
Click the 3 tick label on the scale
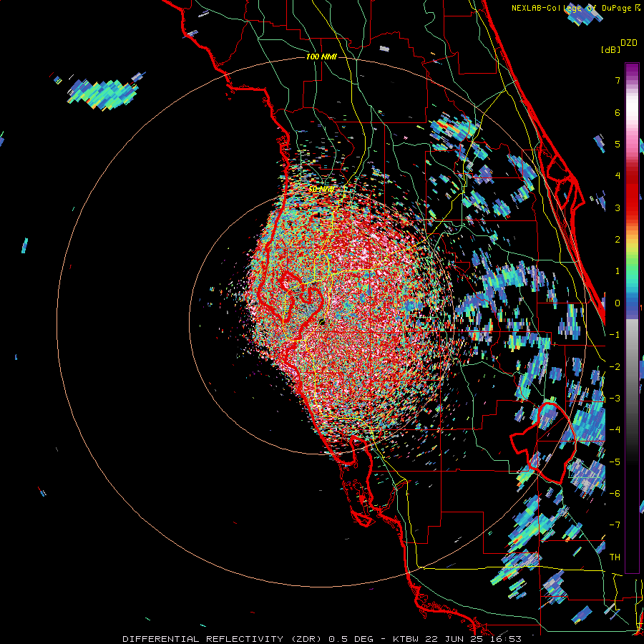point(618,208)
